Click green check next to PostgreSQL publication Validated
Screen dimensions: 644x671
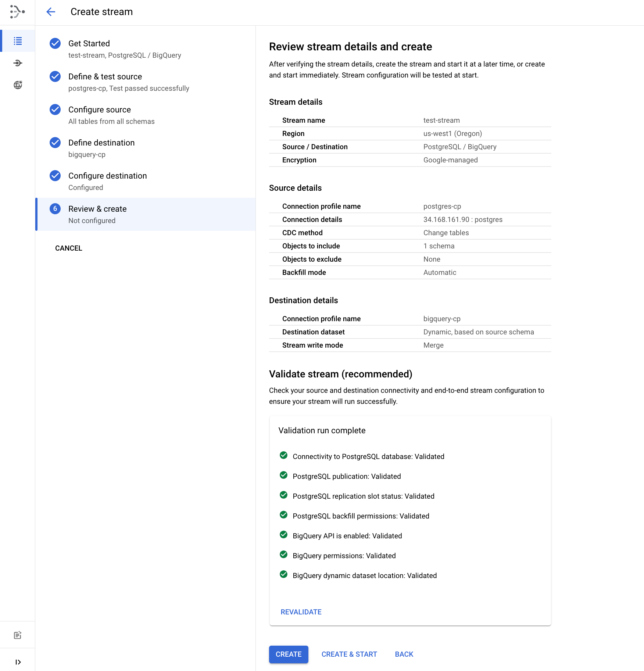click(283, 475)
